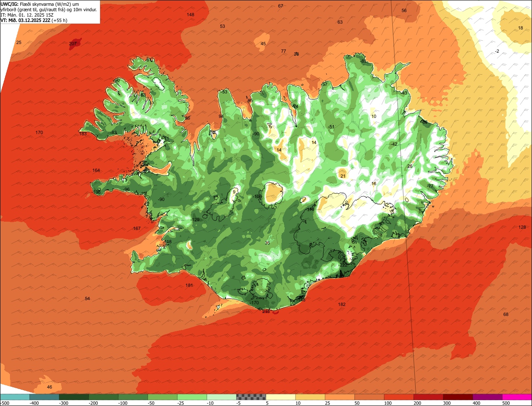Screen dimensions: 532x406
Task: Click the 207 value on the dark red spot
Action: (73, 44)
